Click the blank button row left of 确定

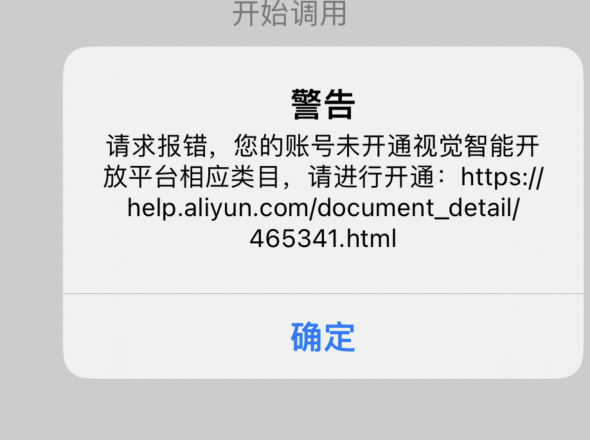(177, 336)
